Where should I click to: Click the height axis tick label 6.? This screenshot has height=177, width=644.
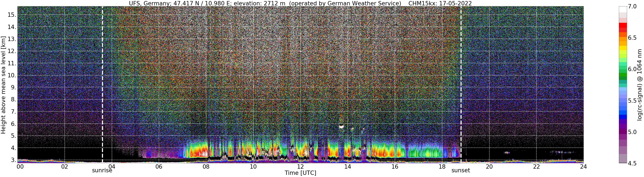pyautogui.click(x=14, y=124)
